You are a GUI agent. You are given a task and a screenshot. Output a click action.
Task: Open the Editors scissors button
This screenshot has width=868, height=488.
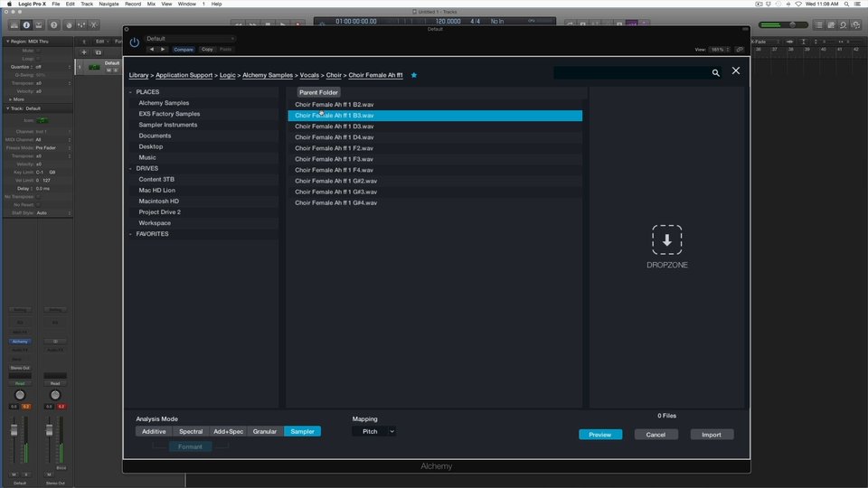click(94, 25)
